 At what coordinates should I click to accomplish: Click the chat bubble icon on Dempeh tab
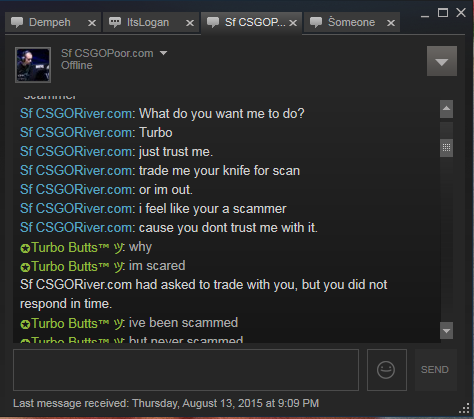(17, 22)
